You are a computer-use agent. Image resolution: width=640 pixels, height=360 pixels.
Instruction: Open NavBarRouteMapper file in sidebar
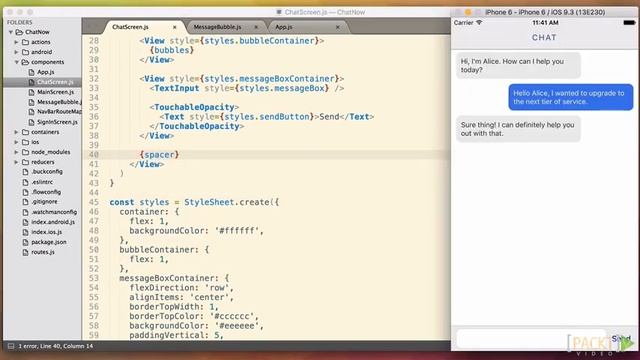59,112
